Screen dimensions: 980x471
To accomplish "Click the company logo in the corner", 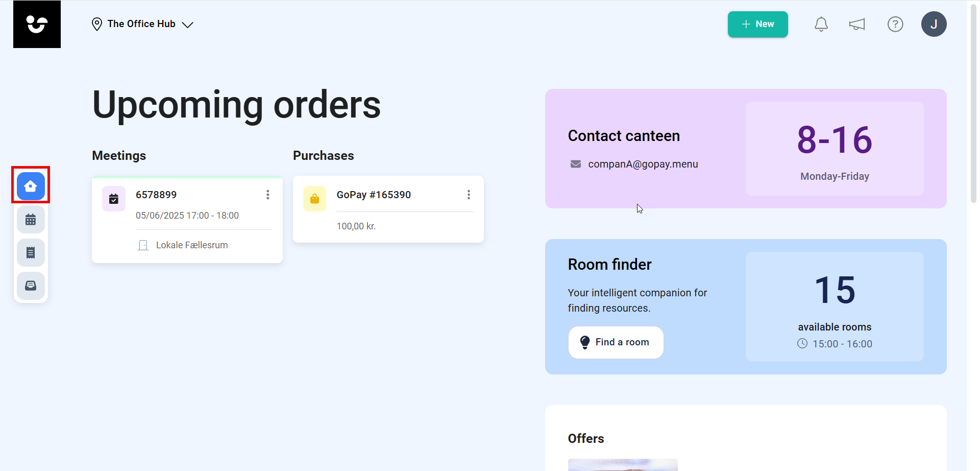I will (x=37, y=24).
